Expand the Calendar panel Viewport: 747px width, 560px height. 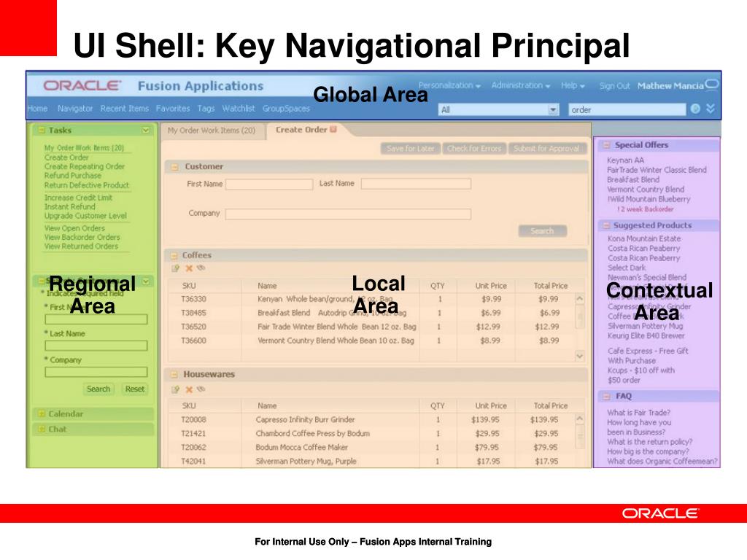(42, 414)
